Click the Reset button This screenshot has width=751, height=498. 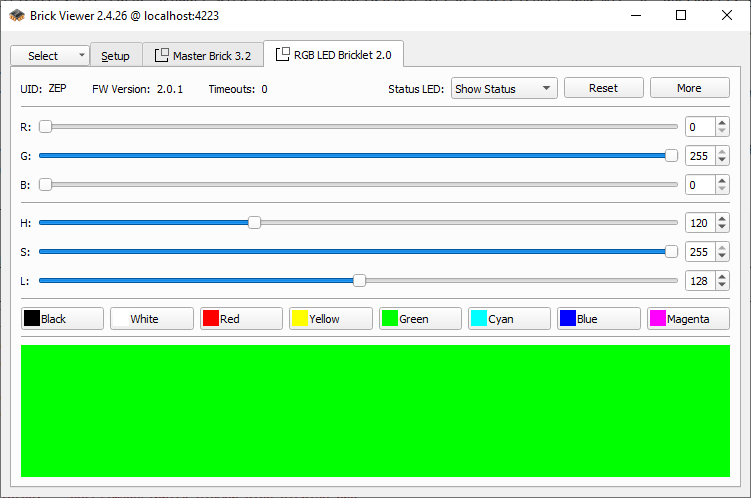[x=603, y=88]
